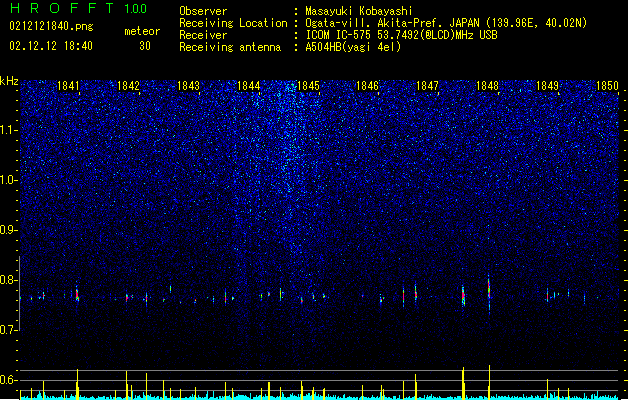The height and width of the screenshot is (400, 629).
Task: Click the date stamp 02.12.12 18:40
Action: pyautogui.click(x=51, y=46)
